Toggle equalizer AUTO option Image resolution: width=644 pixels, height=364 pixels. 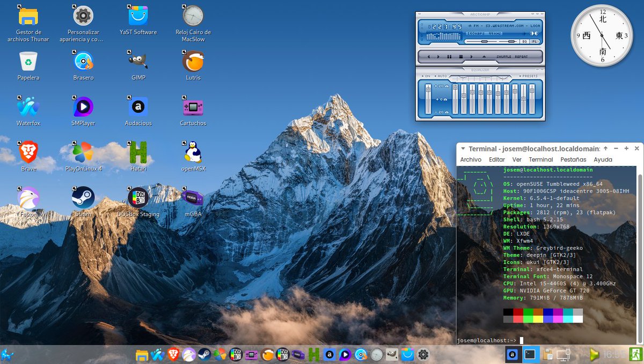click(441, 76)
